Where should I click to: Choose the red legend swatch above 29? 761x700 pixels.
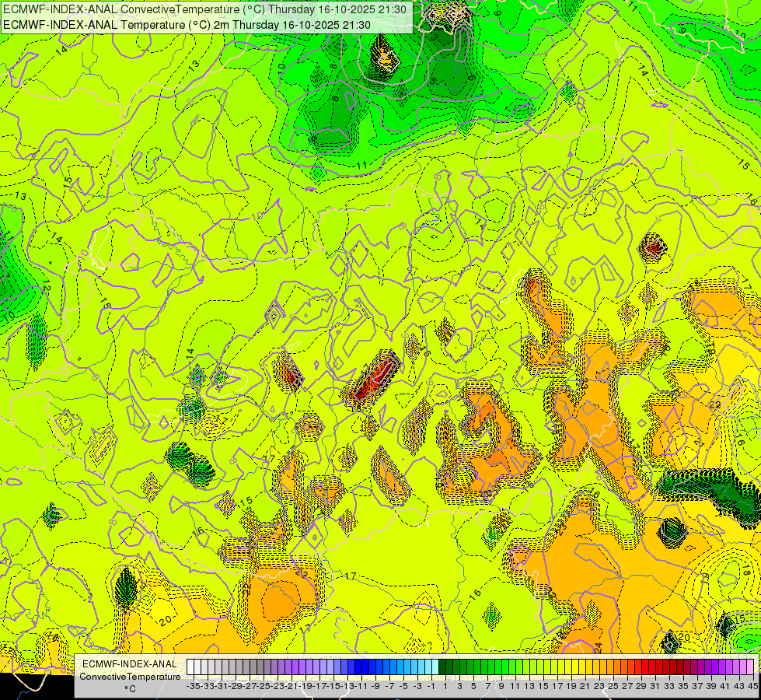(639, 667)
